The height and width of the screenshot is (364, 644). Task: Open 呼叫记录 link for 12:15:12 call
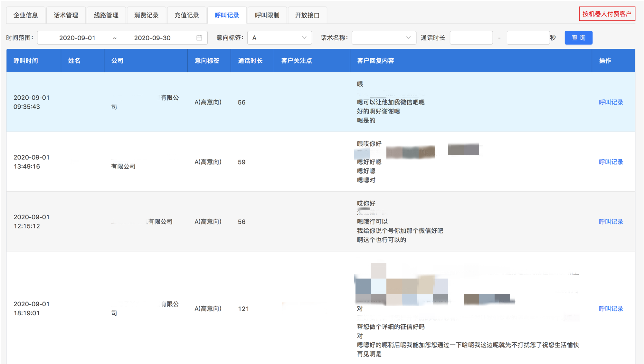611,221
